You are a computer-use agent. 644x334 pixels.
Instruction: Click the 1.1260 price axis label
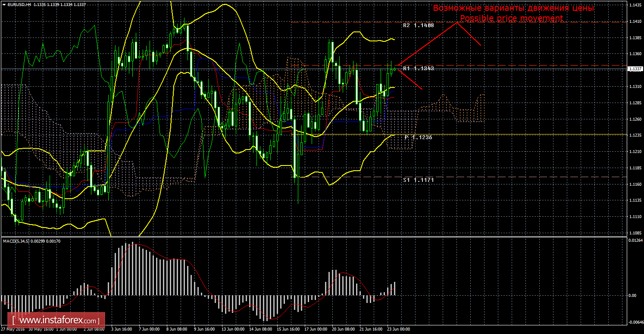pos(636,119)
